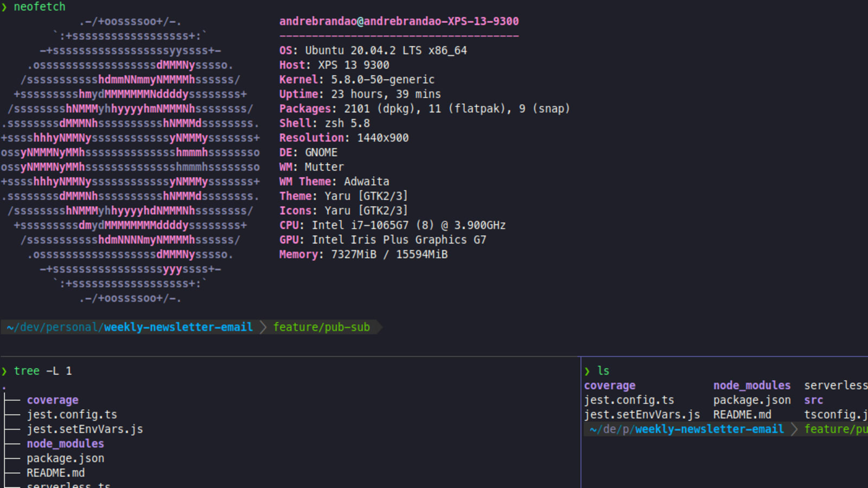Select the Icons: Yaru [GTK2/3] line

(343, 211)
